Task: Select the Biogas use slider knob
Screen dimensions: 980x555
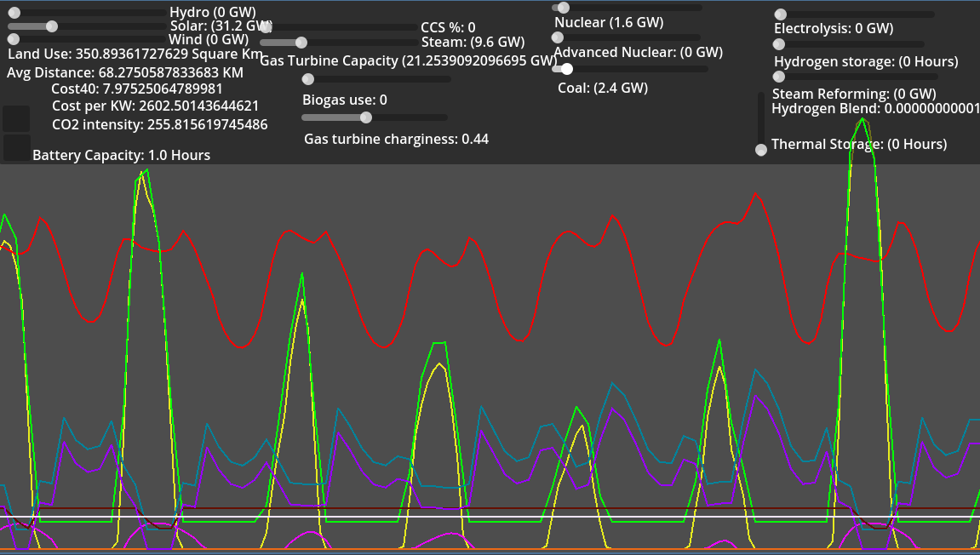Action: click(x=308, y=79)
